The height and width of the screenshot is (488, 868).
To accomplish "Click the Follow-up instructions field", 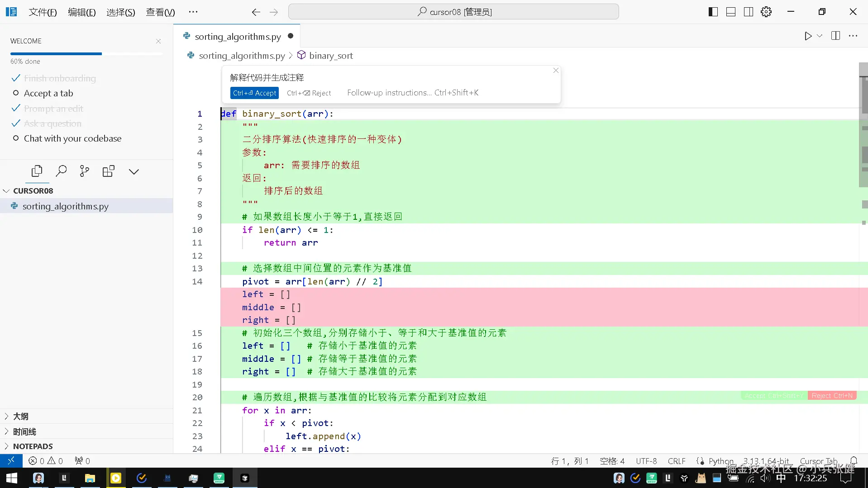I will pyautogui.click(x=412, y=93).
